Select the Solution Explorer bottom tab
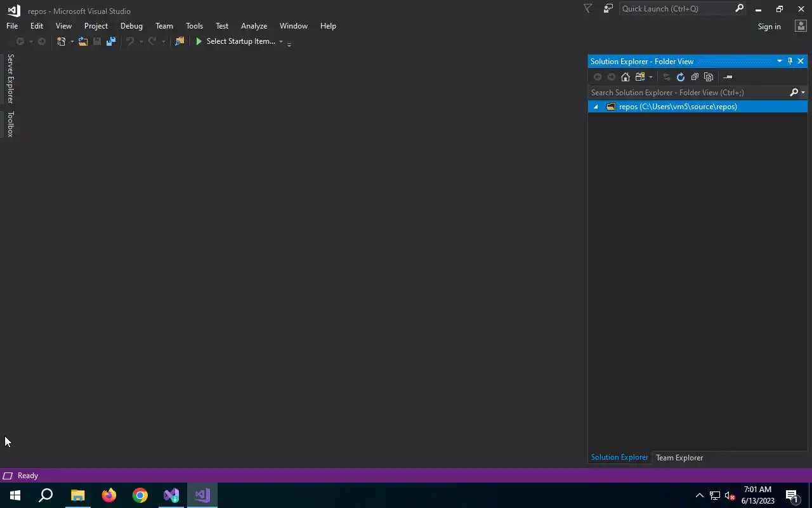 click(620, 457)
